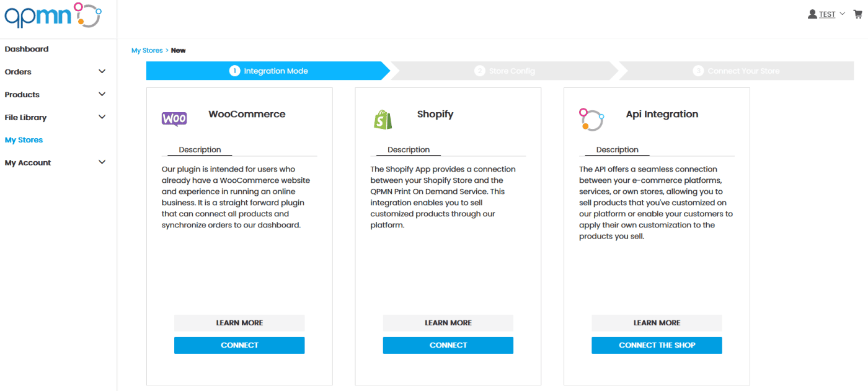868x391 pixels.
Task: Click the Api Integration logo icon
Action: coord(591,120)
